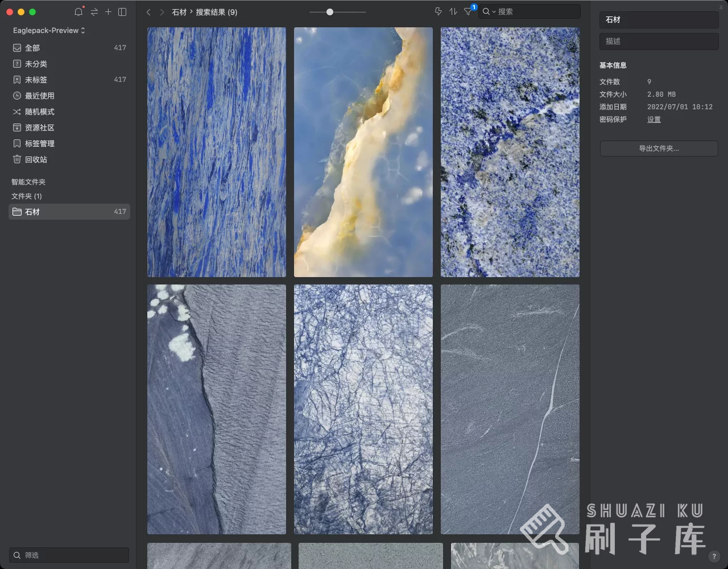The image size is (728, 569).
Task: Open the Recycle Bin (回收站)
Action: coord(36,159)
